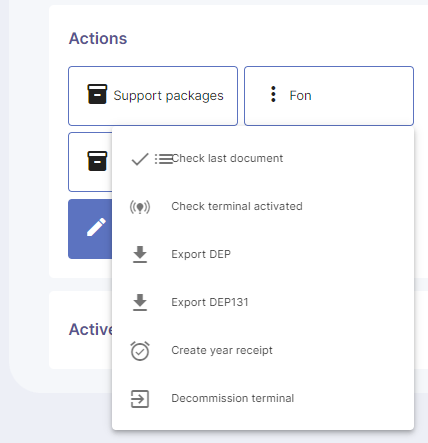This screenshot has height=443, width=428.
Task: Click the list lines icon beside Check last document
Action: coord(163,159)
